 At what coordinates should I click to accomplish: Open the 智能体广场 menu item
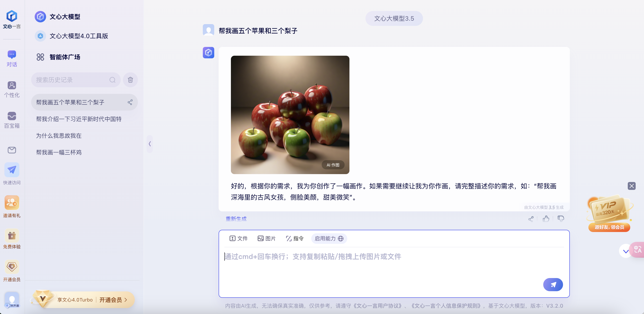(x=65, y=57)
